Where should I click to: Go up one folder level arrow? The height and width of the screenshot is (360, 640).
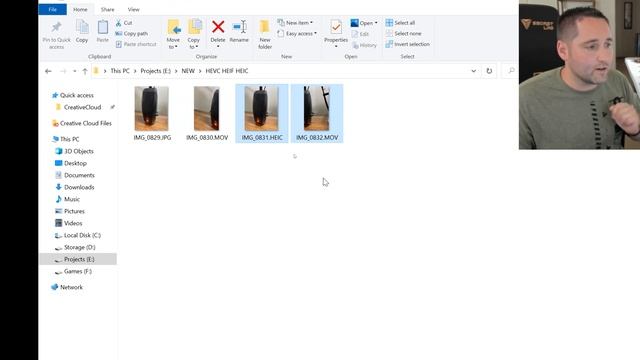click(x=85, y=71)
